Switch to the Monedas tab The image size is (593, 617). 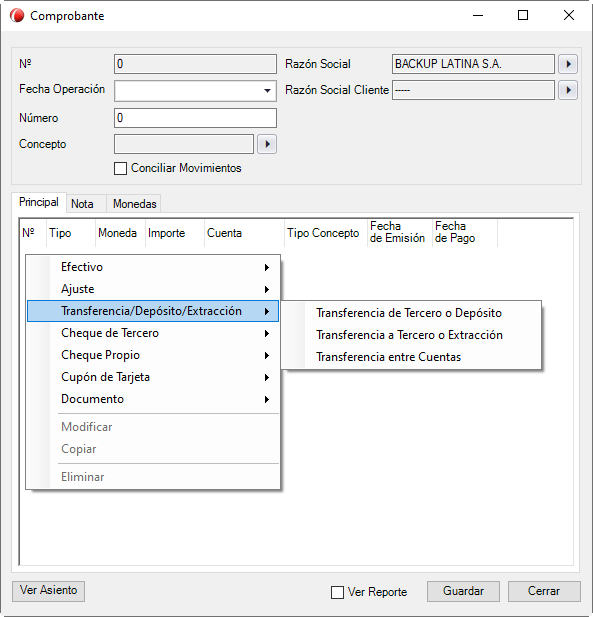(x=135, y=204)
